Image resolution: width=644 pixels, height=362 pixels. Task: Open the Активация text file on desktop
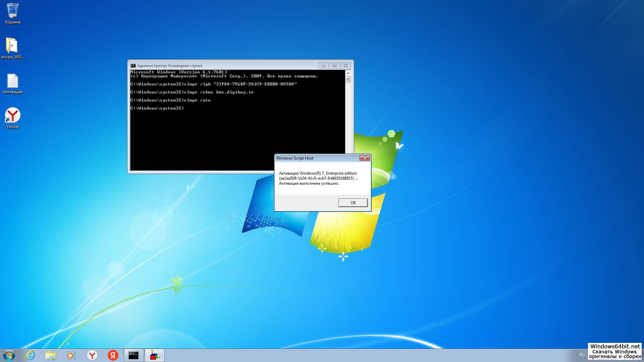click(x=12, y=81)
